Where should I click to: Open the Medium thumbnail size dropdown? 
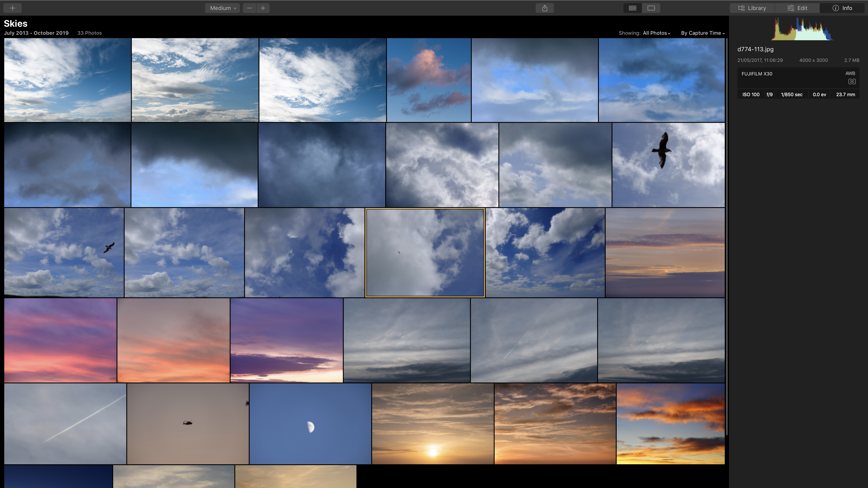[x=222, y=8]
